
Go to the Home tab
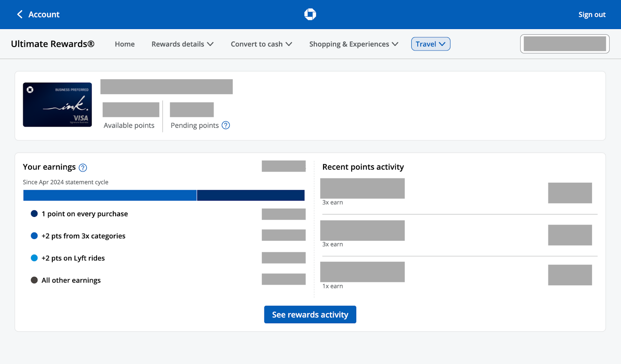coord(125,44)
